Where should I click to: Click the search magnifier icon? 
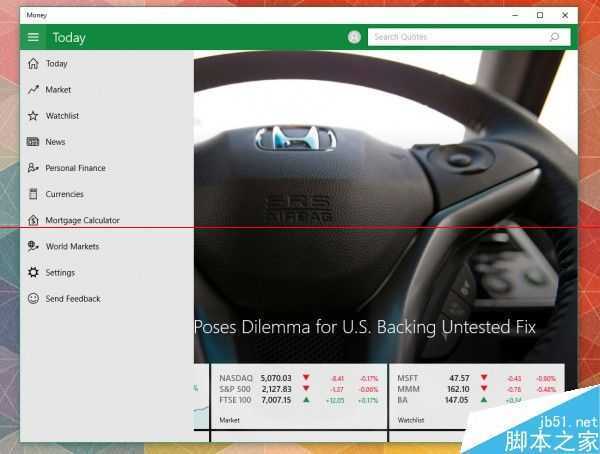pyautogui.click(x=554, y=37)
